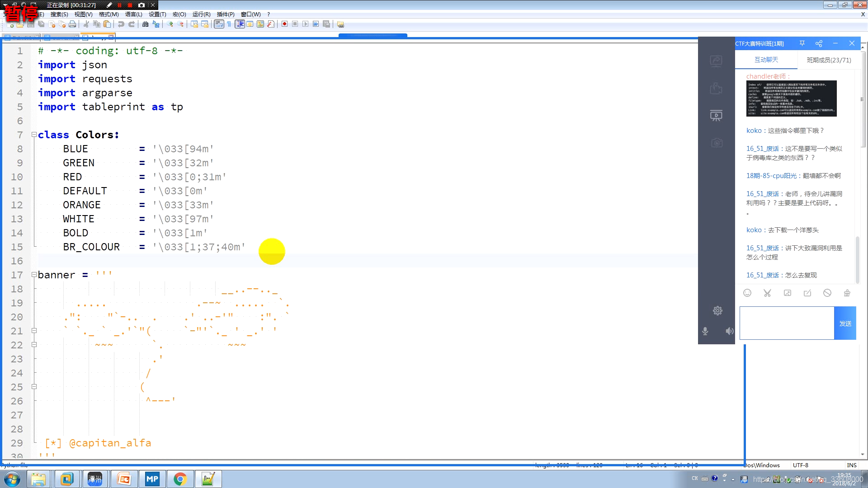Click the clear chat broom icon
The width and height of the screenshot is (868, 488).
[847, 293]
